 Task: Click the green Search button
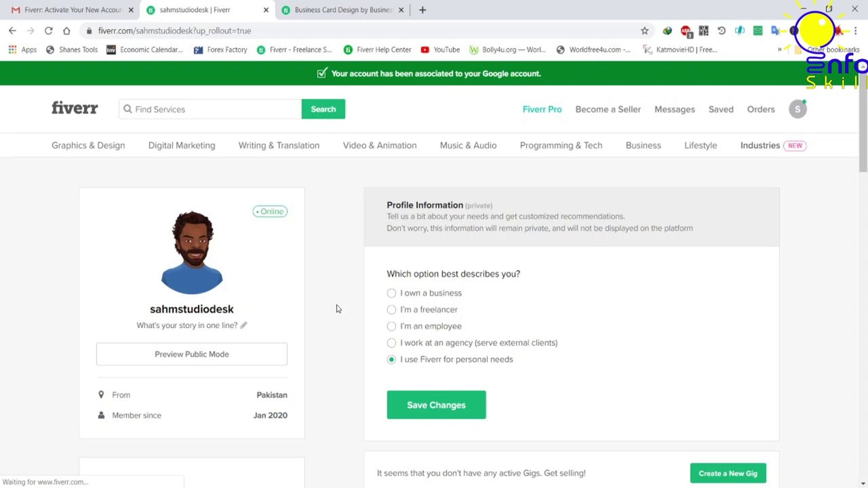pos(323,109)
